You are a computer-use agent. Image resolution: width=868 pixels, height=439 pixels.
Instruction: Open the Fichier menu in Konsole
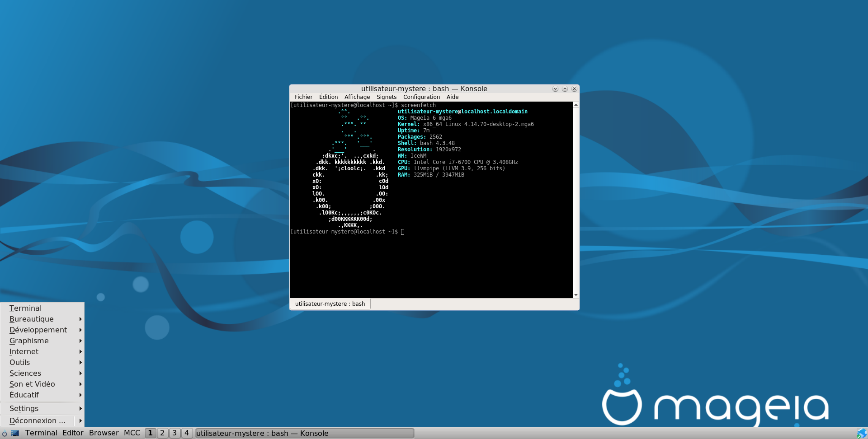(x=303, y=97)
